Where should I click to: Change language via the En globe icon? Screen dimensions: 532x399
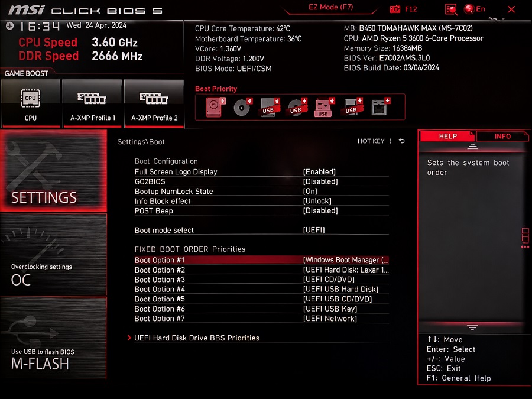[x=475, y=9]
